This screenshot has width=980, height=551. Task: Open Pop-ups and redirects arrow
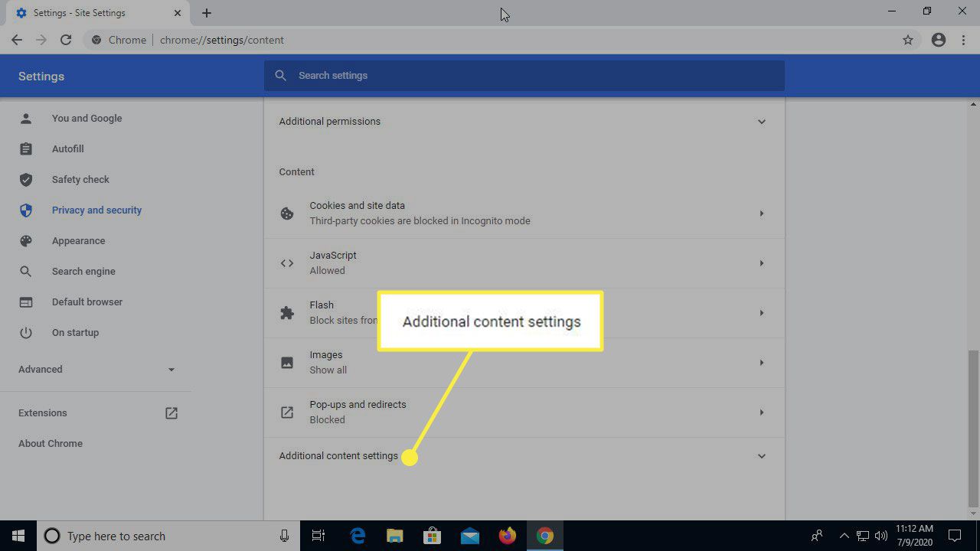(x=762, y=412)
